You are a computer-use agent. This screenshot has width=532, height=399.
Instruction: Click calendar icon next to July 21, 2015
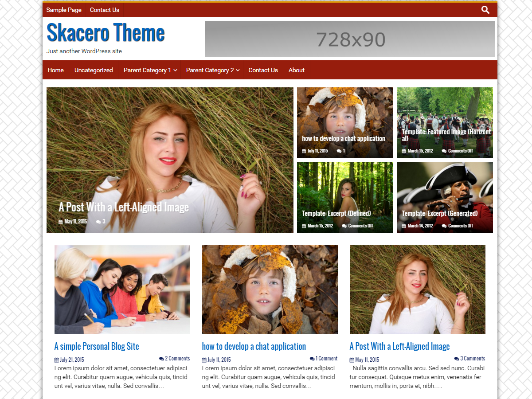point(56,360)
